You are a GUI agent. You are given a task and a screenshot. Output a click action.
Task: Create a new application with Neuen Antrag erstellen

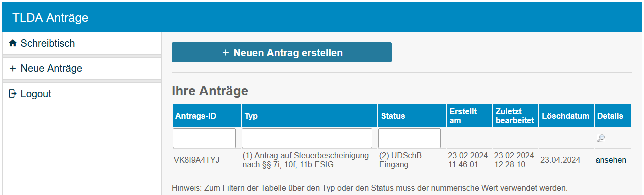282,52
